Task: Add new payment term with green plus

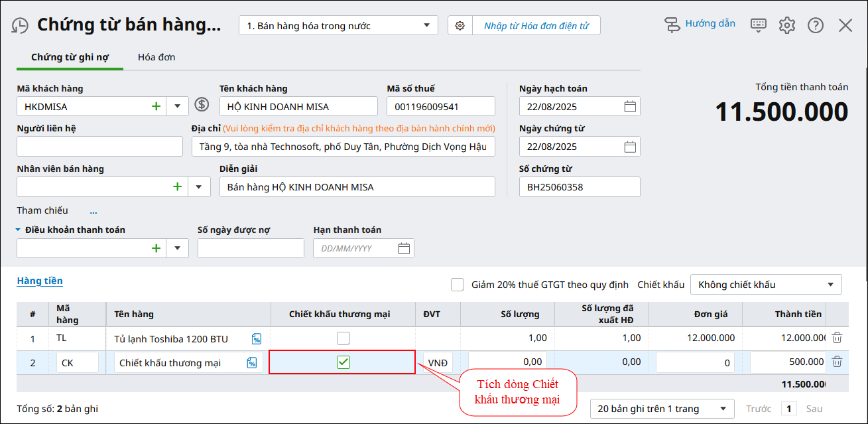Action: click(156, 248)
